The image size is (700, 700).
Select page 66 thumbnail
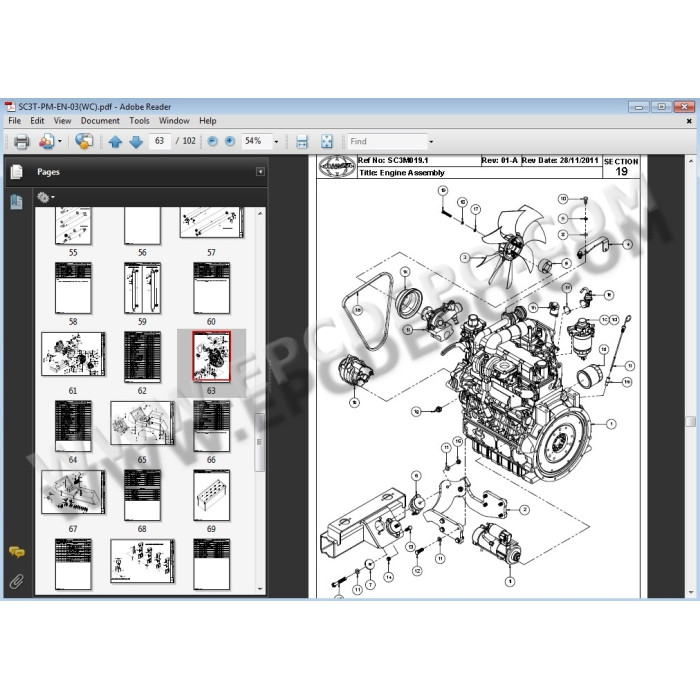click(x=212, y=426)
